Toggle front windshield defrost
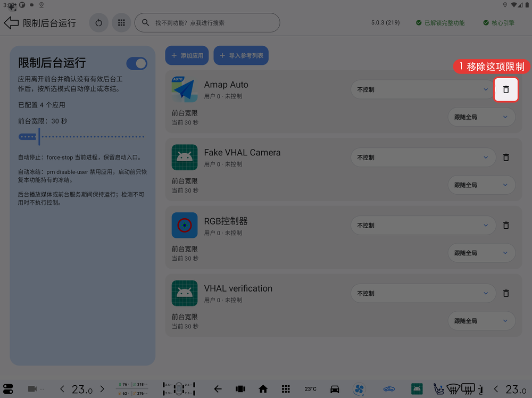 [453, 389]
